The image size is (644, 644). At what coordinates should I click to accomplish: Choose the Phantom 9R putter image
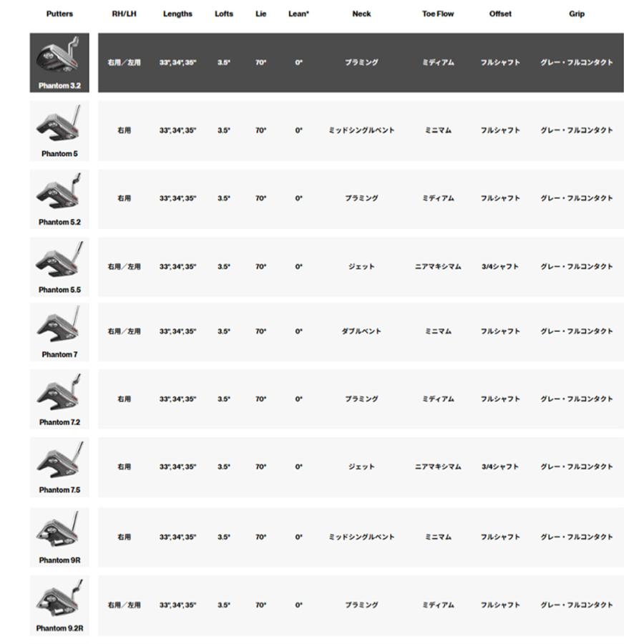pos(59,531)
